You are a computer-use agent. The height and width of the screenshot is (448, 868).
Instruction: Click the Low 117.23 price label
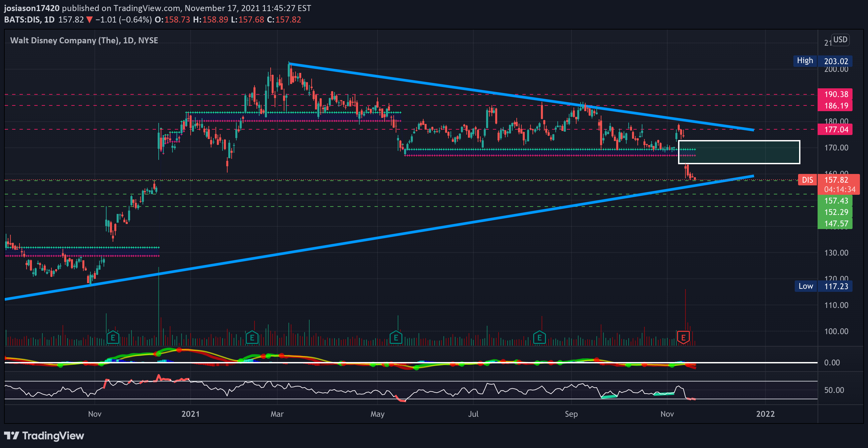[x=823, y=286]
